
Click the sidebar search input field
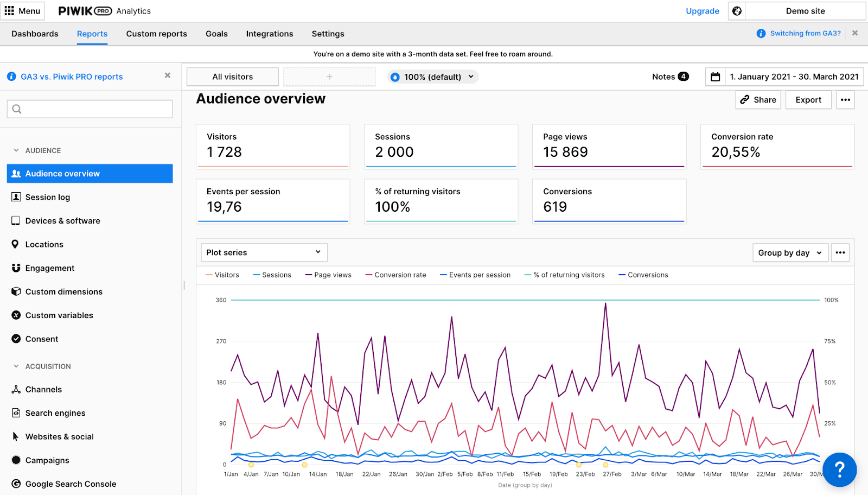[x=90, y=109]
